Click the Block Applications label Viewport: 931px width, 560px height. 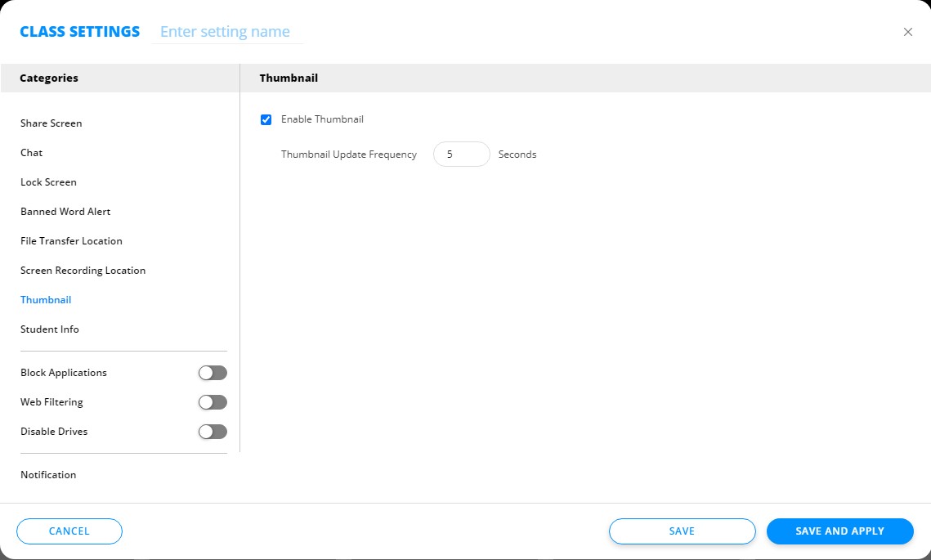click(x=64, y=373)
